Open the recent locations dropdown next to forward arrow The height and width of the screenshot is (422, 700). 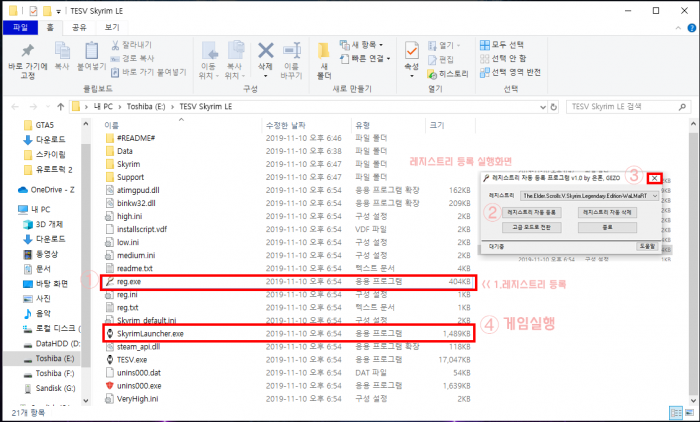click(x=48, y=107)
